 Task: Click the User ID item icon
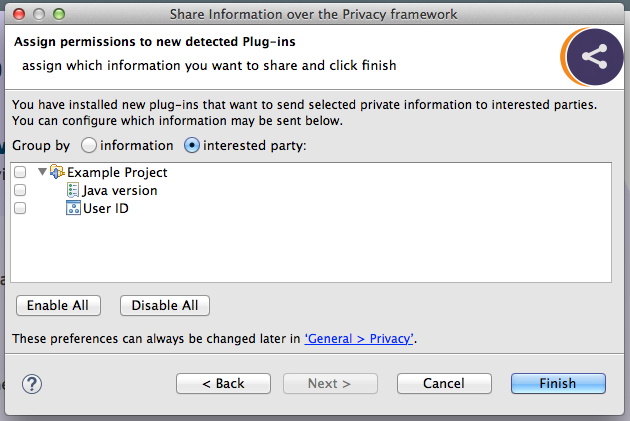73,208
